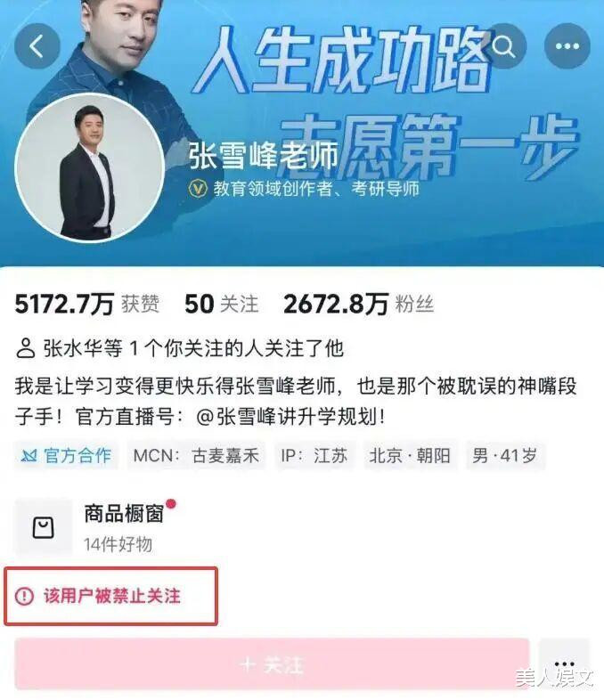604x700 pixels.
Task: Tap the MCN: 古麦嘉禾 tag
Action: [196, 456]
